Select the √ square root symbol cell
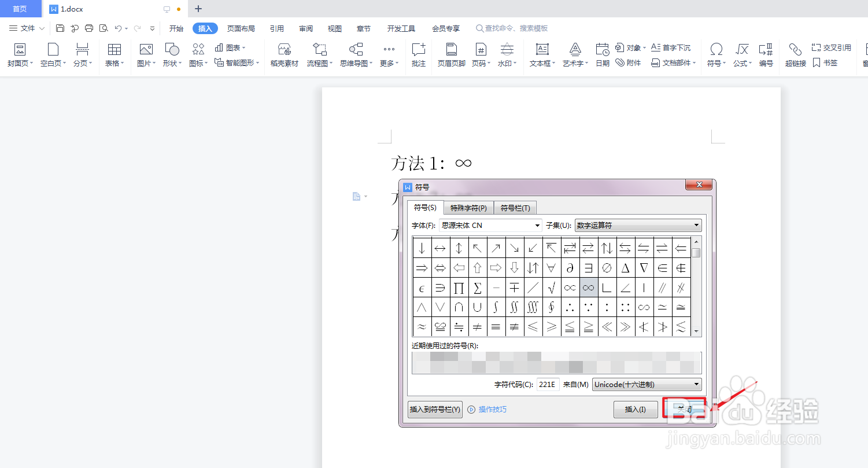 click(552, 287)
